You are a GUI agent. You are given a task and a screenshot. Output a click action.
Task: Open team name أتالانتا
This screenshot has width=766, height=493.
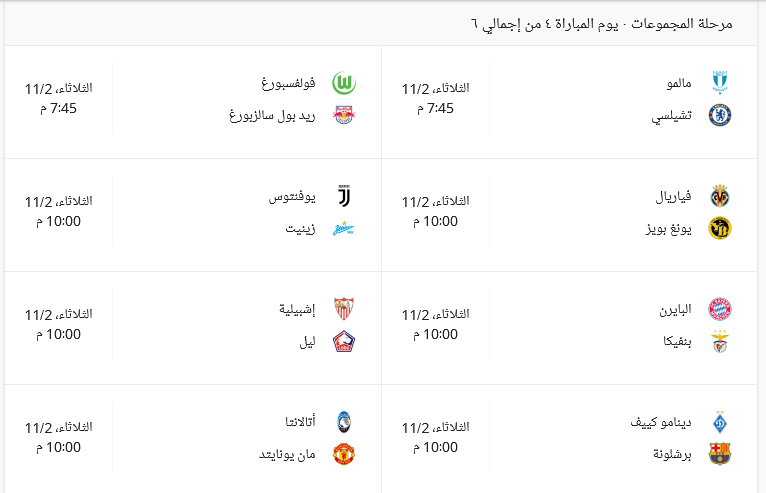pos(300,421)
